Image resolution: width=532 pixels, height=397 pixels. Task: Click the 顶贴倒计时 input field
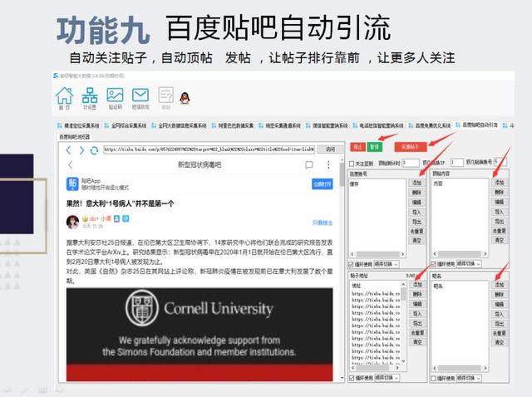(410, 163)
